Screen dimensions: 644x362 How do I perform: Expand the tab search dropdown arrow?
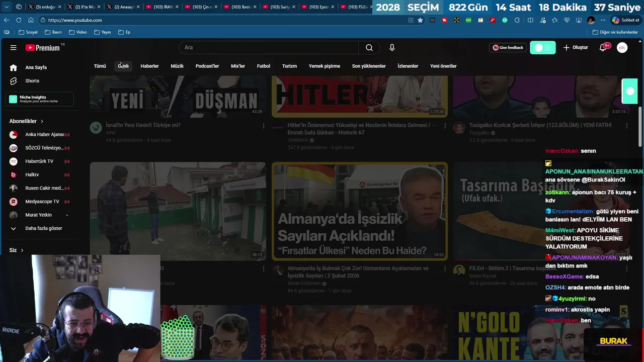(x=7, y=7)
